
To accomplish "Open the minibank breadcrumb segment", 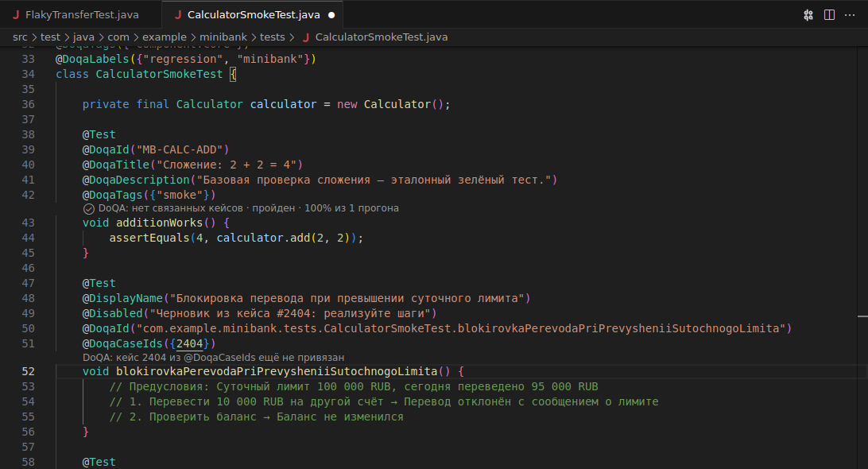I will [223, 37].
